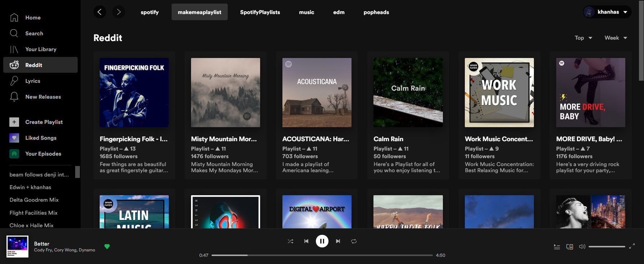644x264 pixels.
Task: Open Lyrics via microphone icon
Action: 14,81
